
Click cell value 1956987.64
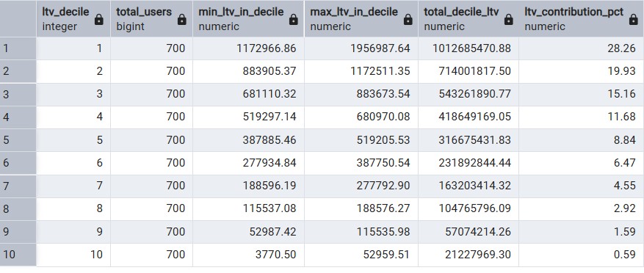(x=380, y=48)
